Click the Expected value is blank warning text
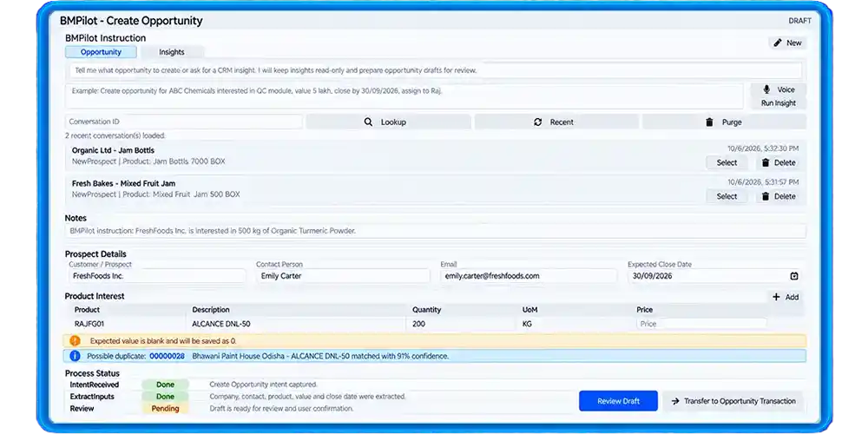 tap(163, 341)
